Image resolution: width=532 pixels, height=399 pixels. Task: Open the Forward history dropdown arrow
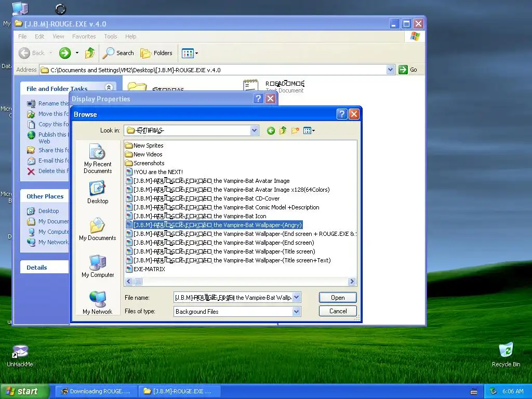click(77, 53)
